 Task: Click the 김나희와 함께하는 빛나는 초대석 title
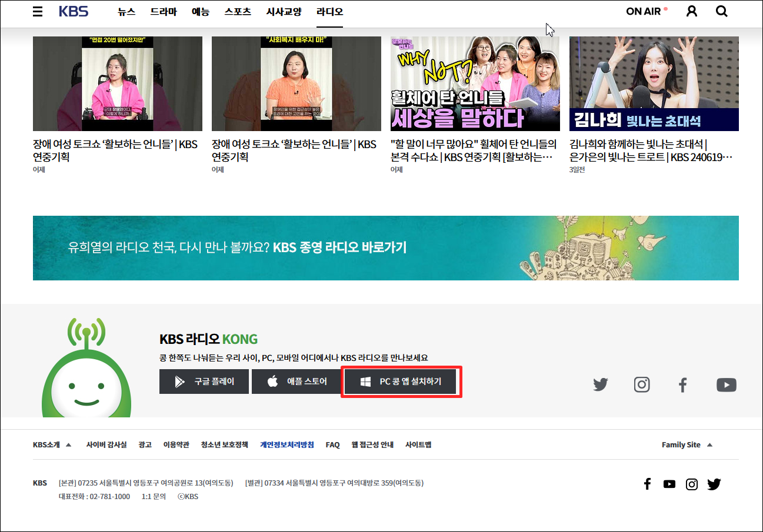651,150
